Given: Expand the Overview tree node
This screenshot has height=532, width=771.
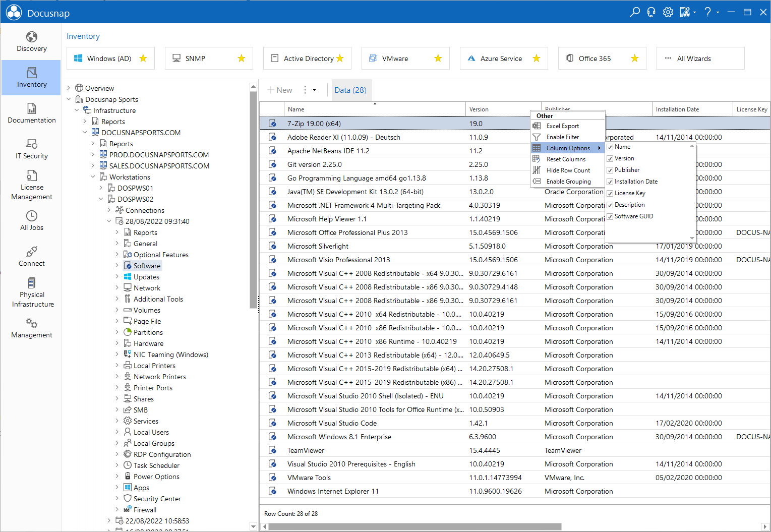Looking at the screenshot, I should point(69,88).
